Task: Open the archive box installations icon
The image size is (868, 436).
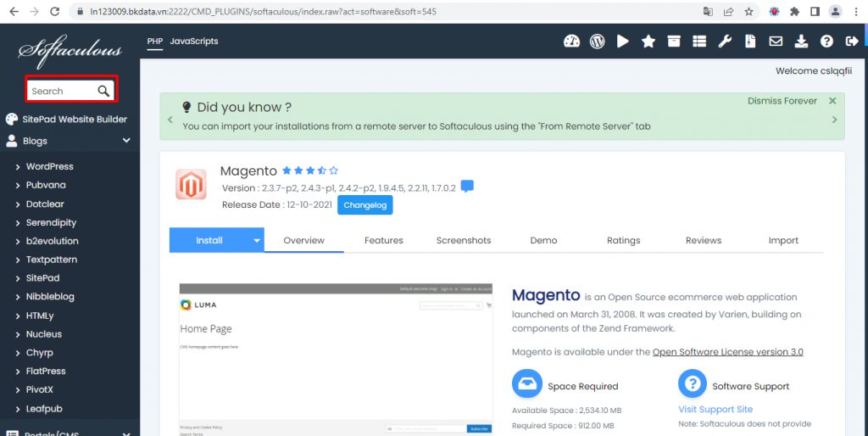Action: coord(674,41)
